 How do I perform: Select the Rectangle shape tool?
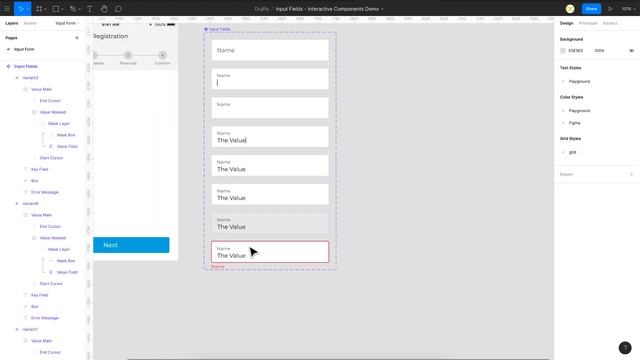pyautogui.click(x=56, y=9)
